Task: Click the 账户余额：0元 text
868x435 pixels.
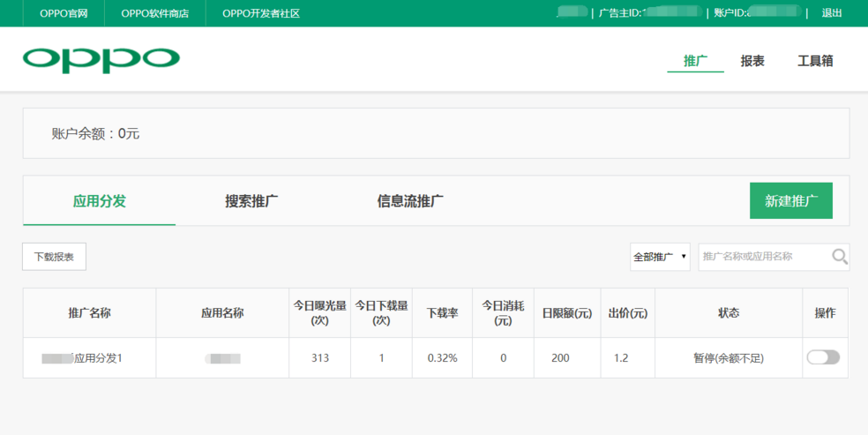Action: coord(95,133)
